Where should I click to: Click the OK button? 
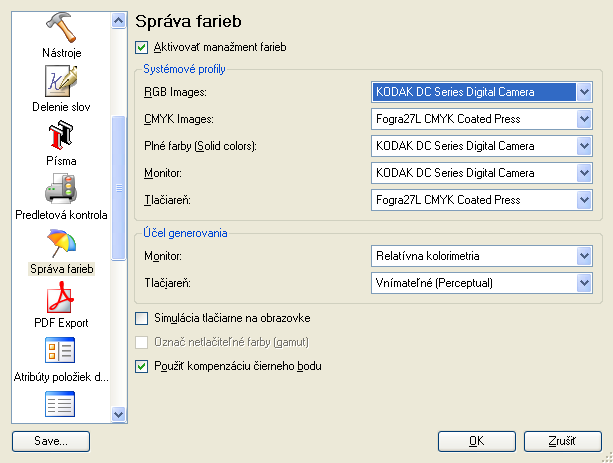pos(477,441)
